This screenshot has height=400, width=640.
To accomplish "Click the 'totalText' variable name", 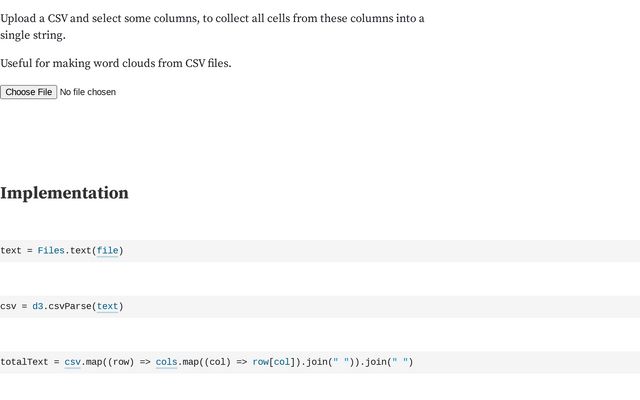I will (24, 362).
